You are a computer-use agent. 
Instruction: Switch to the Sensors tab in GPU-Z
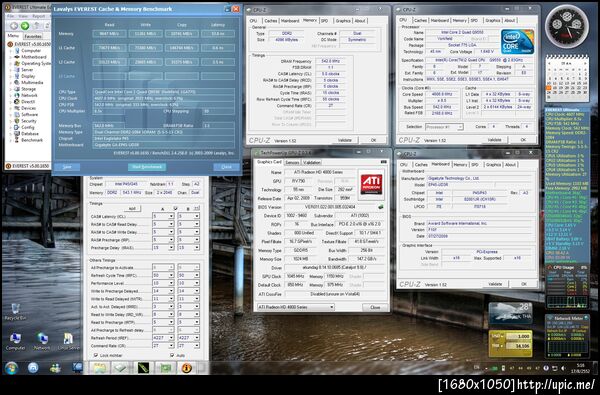pyautogui.click(x=292, y=163)
